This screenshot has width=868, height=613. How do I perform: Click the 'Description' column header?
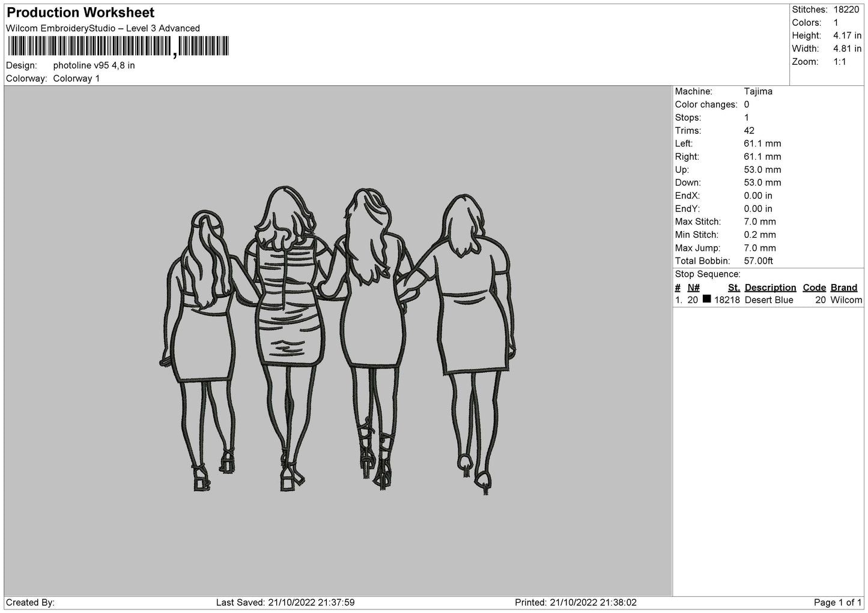click(x=770, y=288)
